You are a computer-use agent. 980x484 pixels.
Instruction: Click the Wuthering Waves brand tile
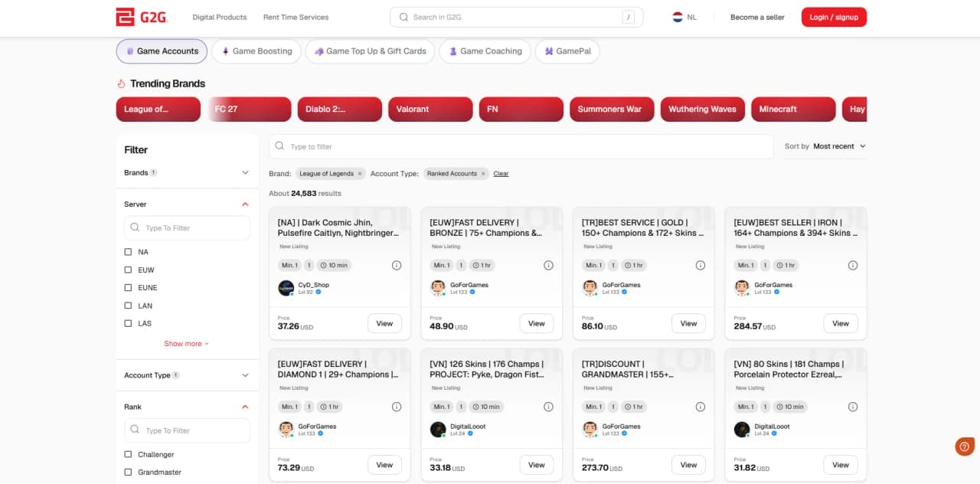(x=702, y=109)
